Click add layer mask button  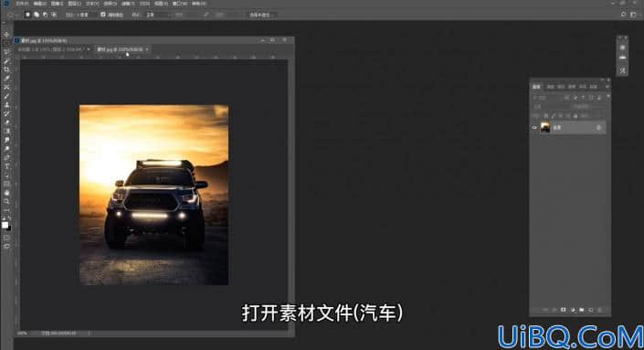[563, 310]
